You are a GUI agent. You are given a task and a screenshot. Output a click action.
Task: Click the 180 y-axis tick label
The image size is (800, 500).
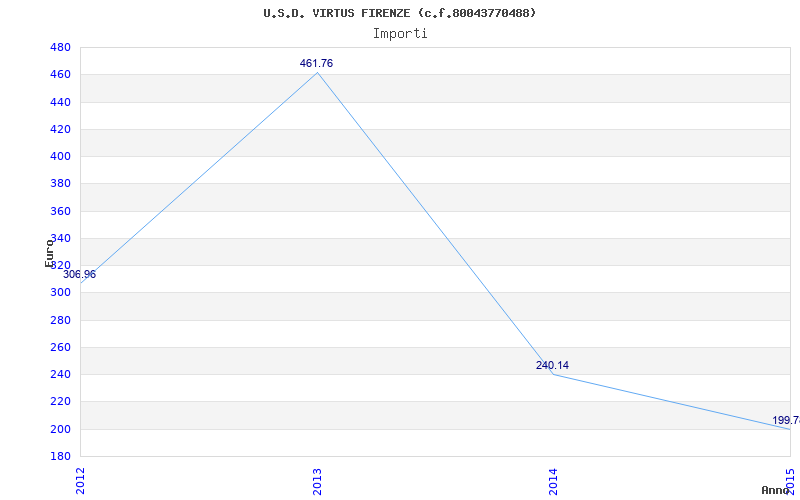tap(60, 456)
